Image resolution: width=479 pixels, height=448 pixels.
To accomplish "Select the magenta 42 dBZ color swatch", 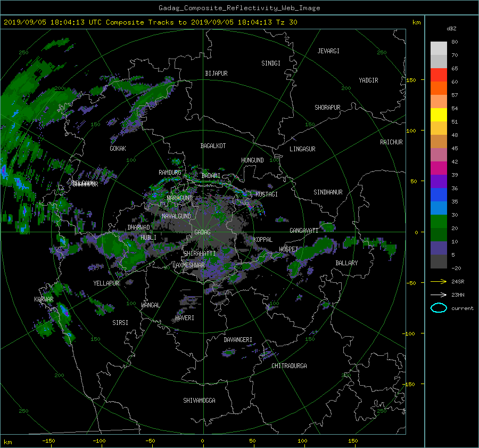I will coord(439,168).
